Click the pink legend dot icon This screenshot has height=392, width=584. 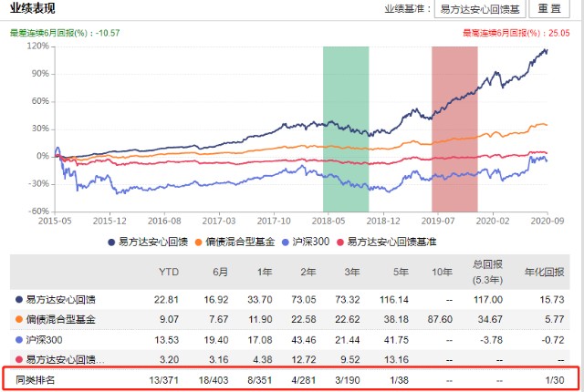tap(339, 242)
